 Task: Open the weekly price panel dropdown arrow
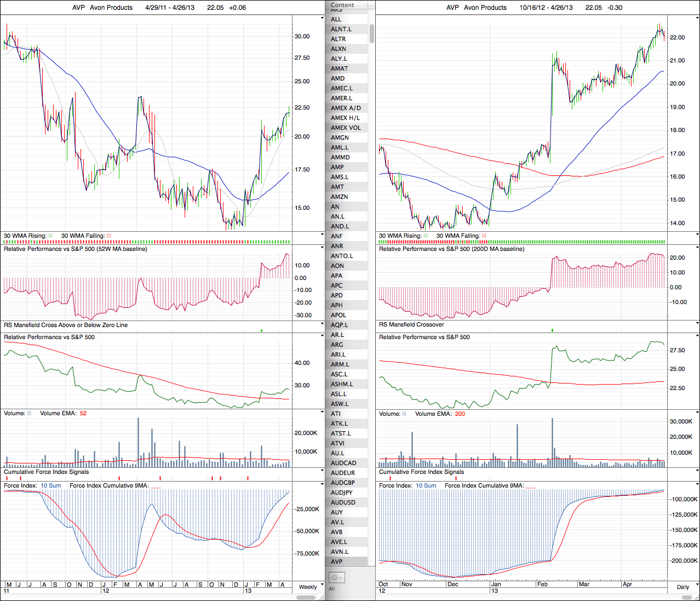(x=322, y=19)
